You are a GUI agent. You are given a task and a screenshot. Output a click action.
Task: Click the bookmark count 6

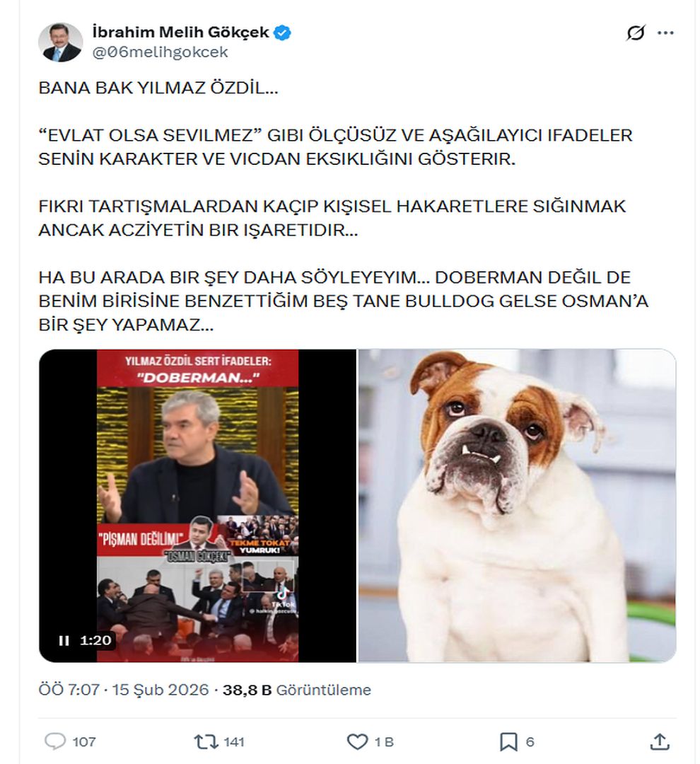click(530, 742)
